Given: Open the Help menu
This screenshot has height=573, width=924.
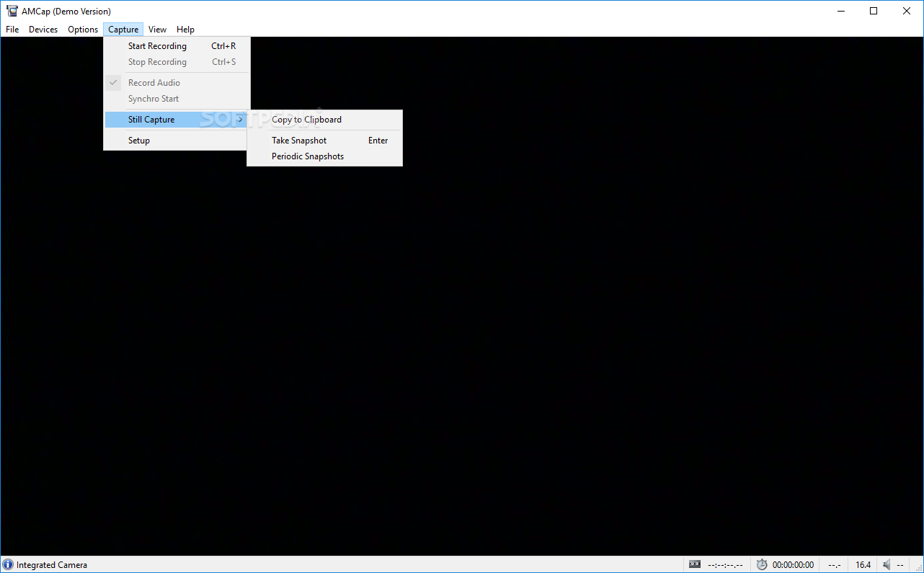Looking at the screenshot, I should 185,29.
